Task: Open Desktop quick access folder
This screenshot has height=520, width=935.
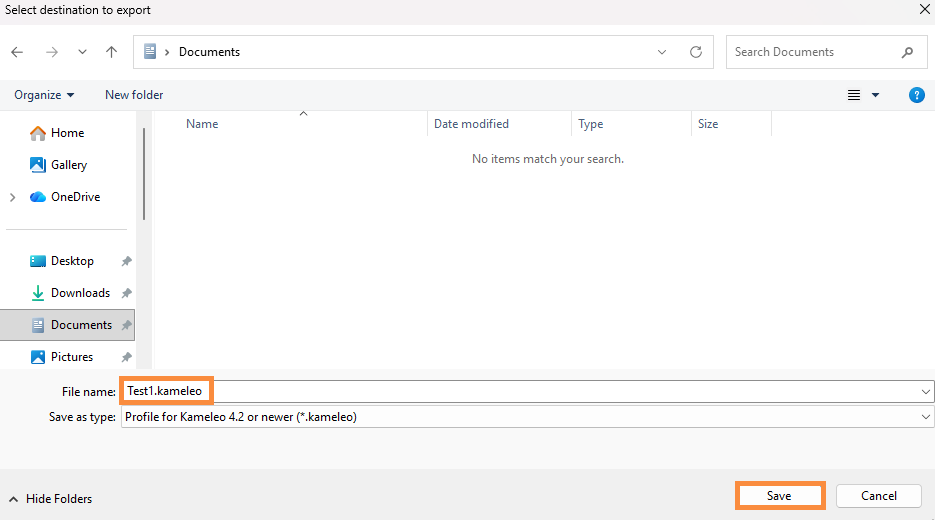Action: coord(62,261)
